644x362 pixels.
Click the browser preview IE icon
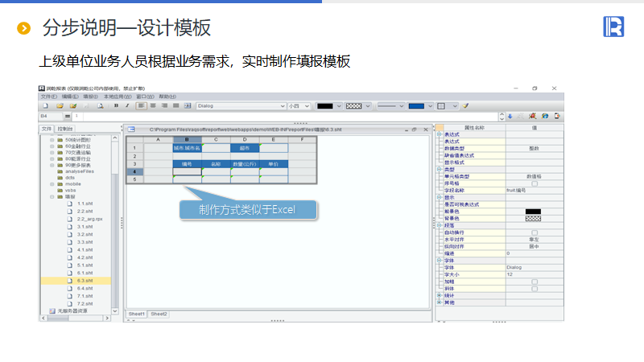tap(545, 116)
